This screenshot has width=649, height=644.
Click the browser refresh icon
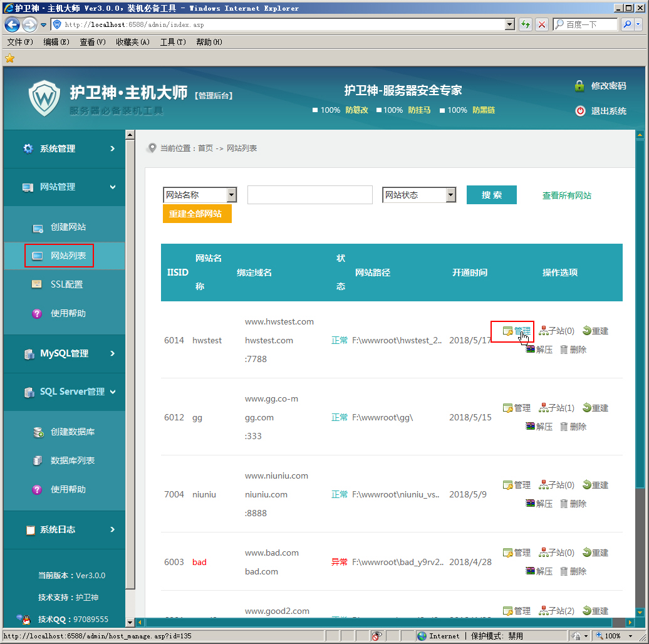click(525, 24)
